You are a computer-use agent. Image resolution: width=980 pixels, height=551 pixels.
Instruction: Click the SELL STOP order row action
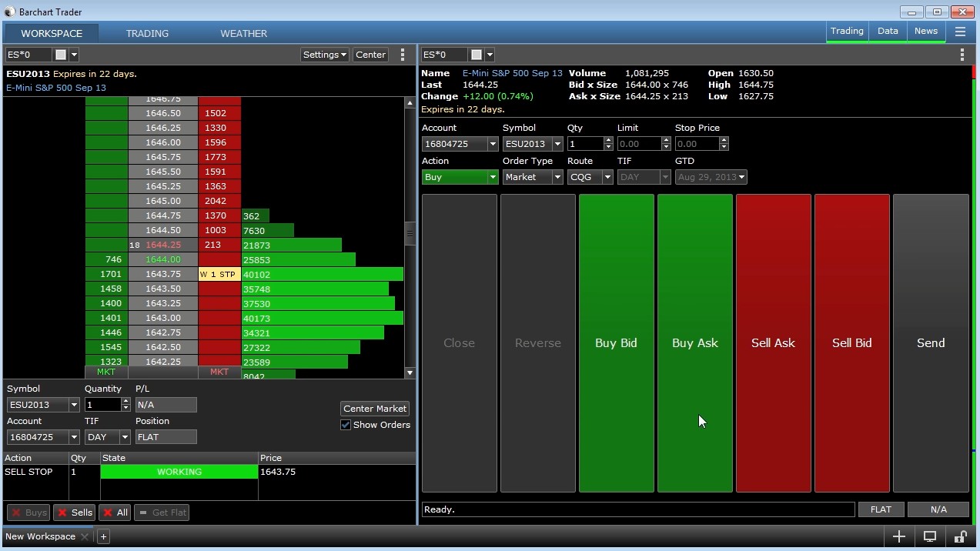coord(28,472)
